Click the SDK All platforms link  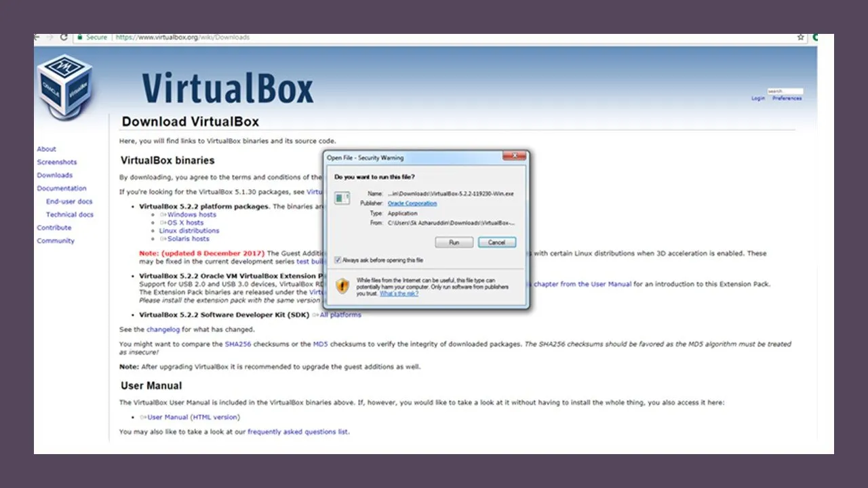[x=340, y=314]
